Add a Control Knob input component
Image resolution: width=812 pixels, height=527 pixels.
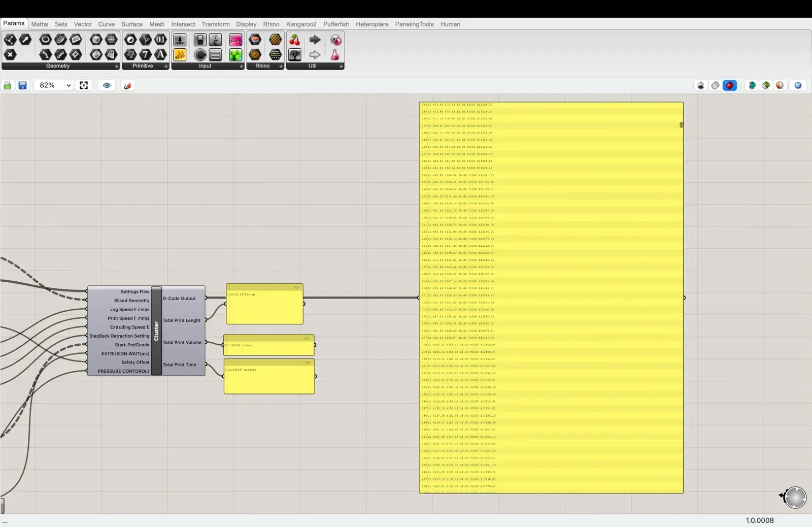200,54
